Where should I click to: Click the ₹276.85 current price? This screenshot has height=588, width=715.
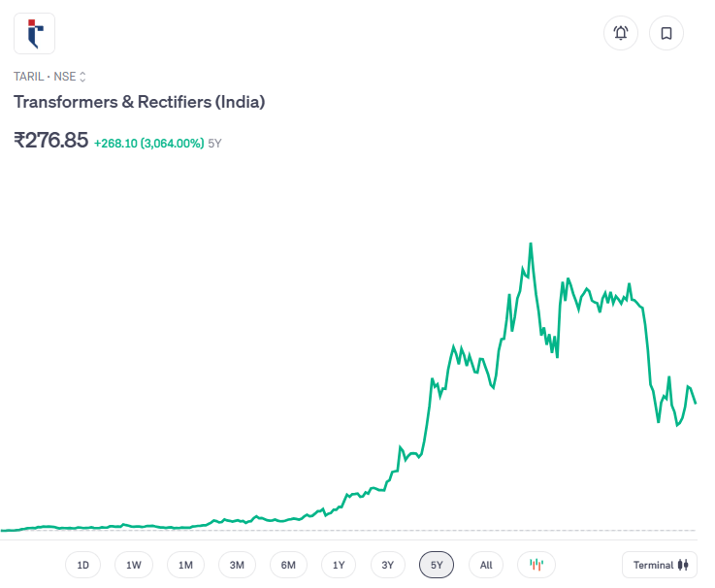(50, 140)
